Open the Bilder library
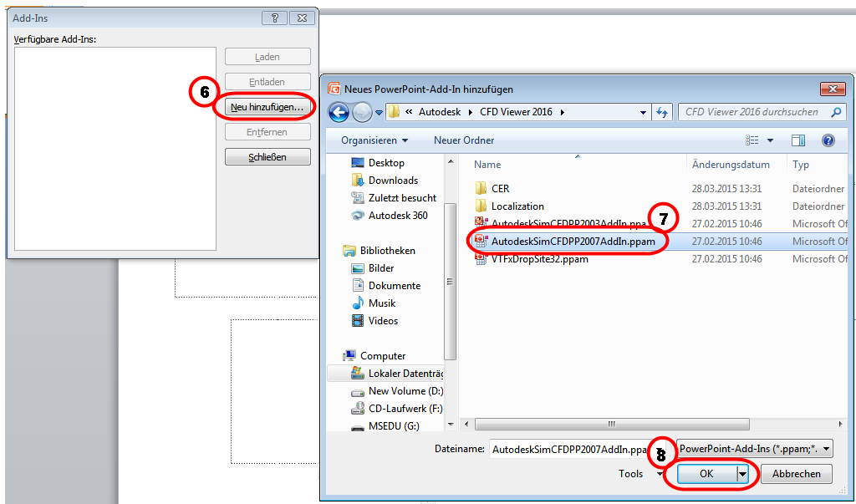Screen dimensions: 856x504 pyautogui.click(x=380, y=268)
